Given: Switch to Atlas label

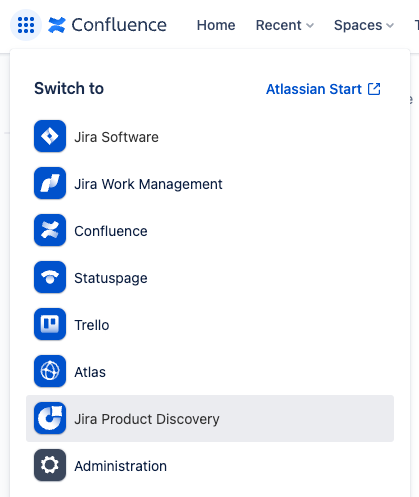Looking at the screenshot, I should coord(90,372).
